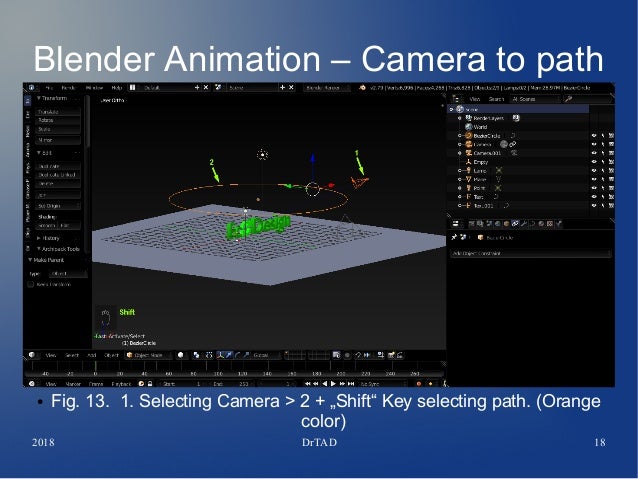This screenshot has height=479, width=638.
Task: Click the World globe icon in outliner
Action: (469, 127)
